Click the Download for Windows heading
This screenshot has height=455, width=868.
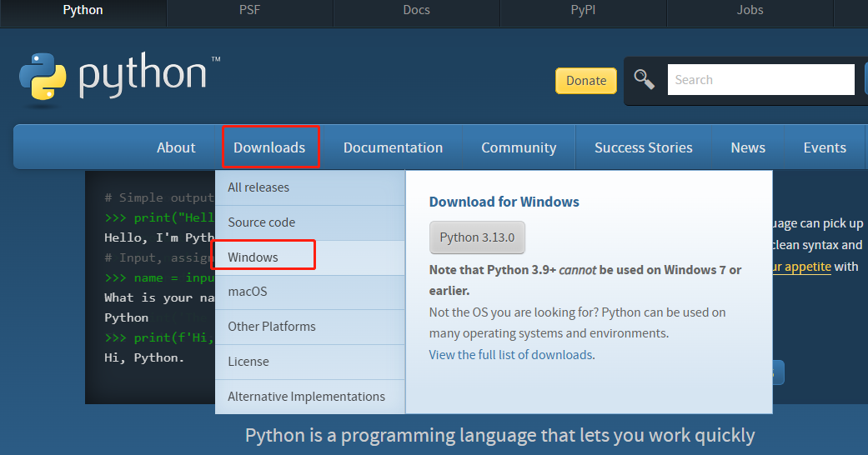[x=504, y=202]
